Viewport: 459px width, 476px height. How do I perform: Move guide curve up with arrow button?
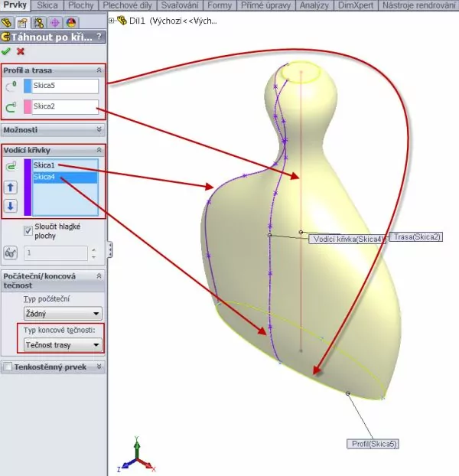tap(11, 187)
